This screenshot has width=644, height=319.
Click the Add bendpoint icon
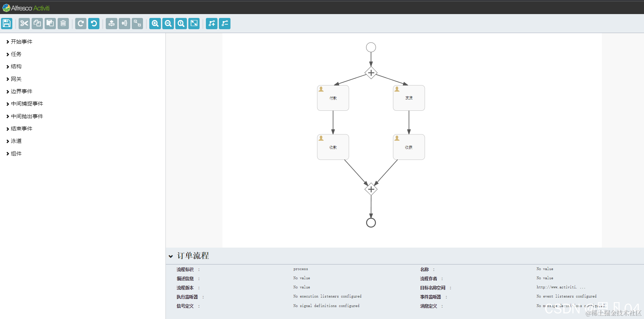pyautogui.click(x=212, y=24)
